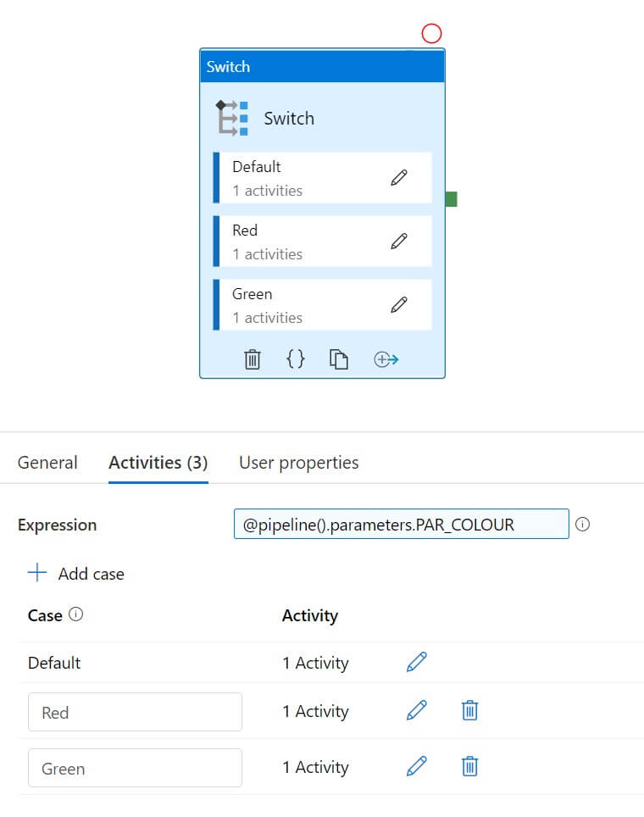Image resolution: width=644 pixels, height=817 pixels.
Task: Edit Red case activities in table
Action: (x=416, y=710)
